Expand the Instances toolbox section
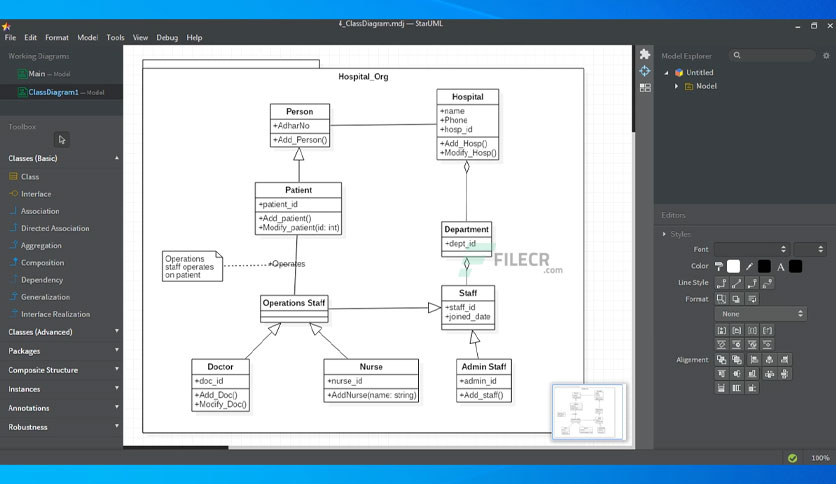Screen dimensions: 836x484 pyautogui.click(x=117, y=389)
